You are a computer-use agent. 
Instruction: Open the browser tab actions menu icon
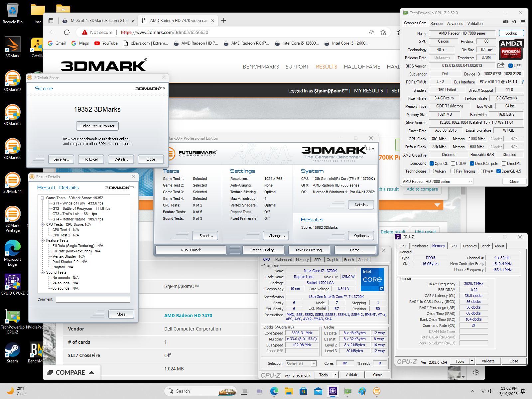pyautogui.click(x=51, y=21)
